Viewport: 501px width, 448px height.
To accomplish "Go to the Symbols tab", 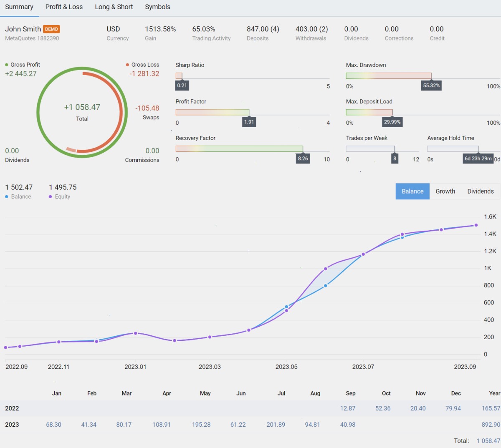I will click(157, 7).
